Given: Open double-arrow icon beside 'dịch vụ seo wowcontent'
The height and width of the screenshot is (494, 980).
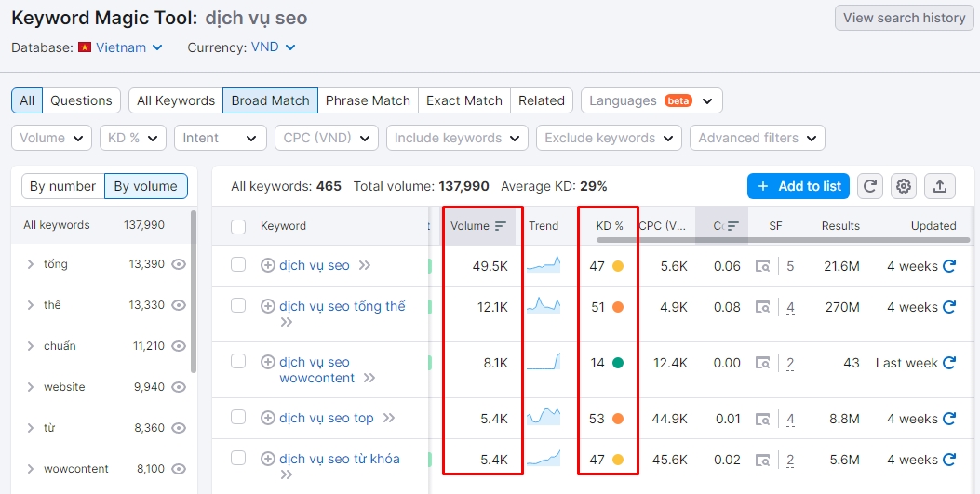Looking at the screenshot, I should 369,378.
